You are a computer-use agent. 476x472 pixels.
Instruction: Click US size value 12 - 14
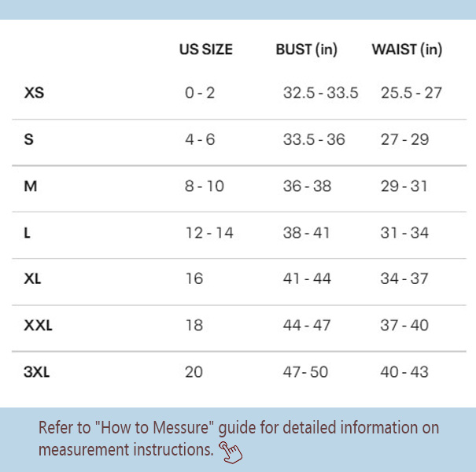click(x=208, y=233)
